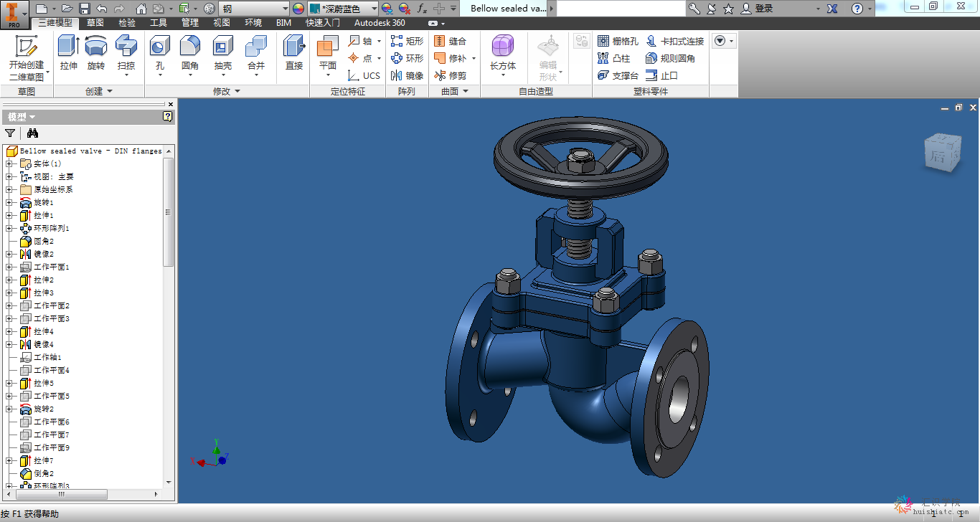The image size is (980, 522).
Task: Return to Home view icon
Action: point(141,9)
